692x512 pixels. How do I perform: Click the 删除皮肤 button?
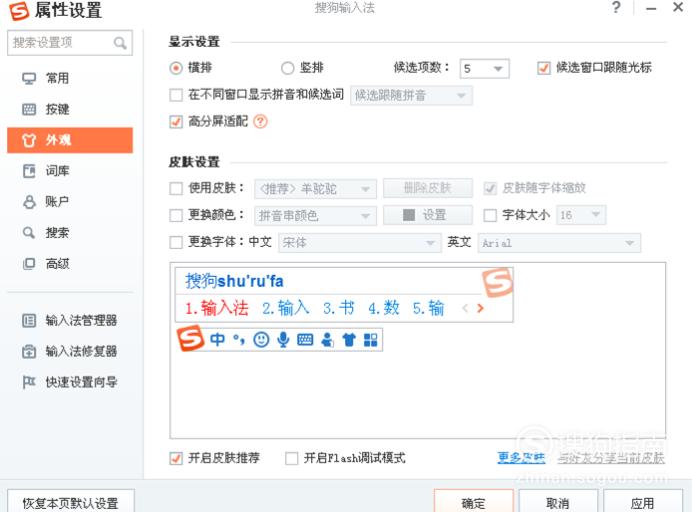[428, 188]
